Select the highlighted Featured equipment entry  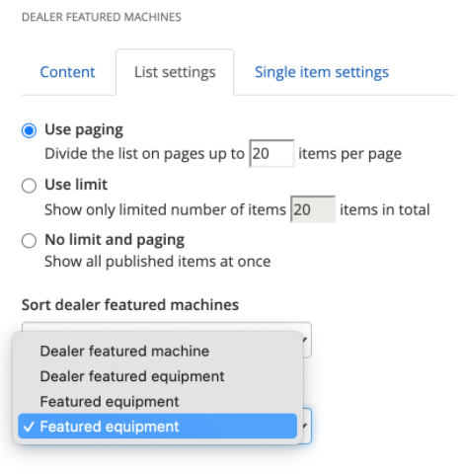pos(158,427)
